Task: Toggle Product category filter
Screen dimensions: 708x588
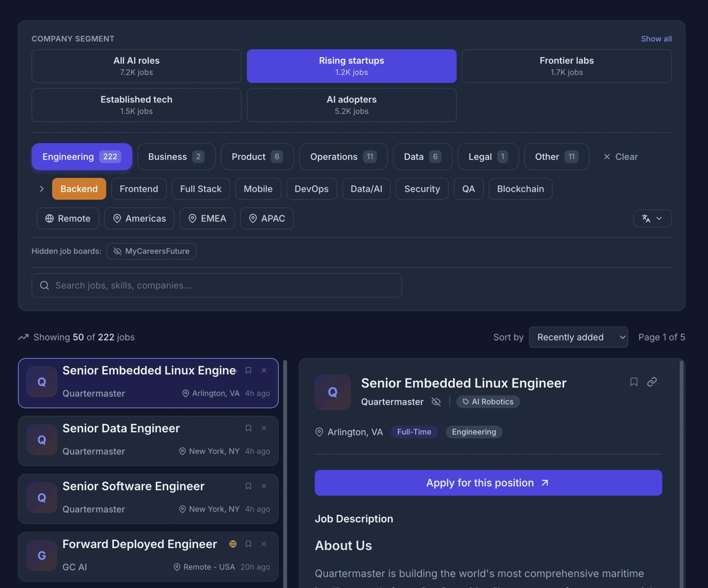Action: (257, 157)
